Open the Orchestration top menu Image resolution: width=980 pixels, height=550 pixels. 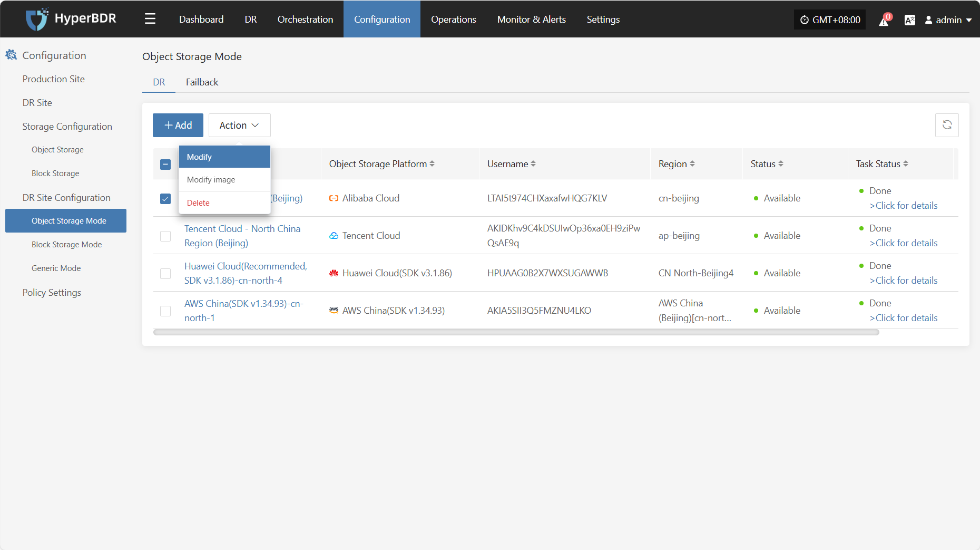(306, 19)
